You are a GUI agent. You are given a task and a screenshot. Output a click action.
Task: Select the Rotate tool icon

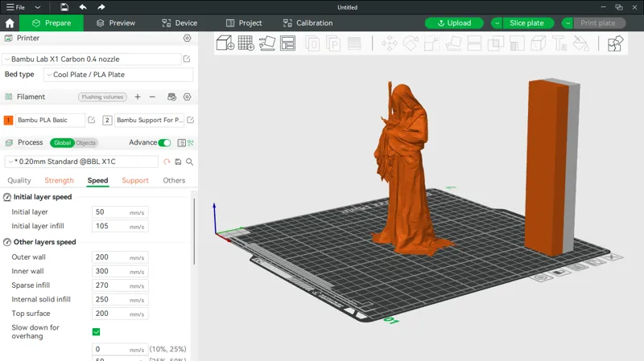[411, 43]
